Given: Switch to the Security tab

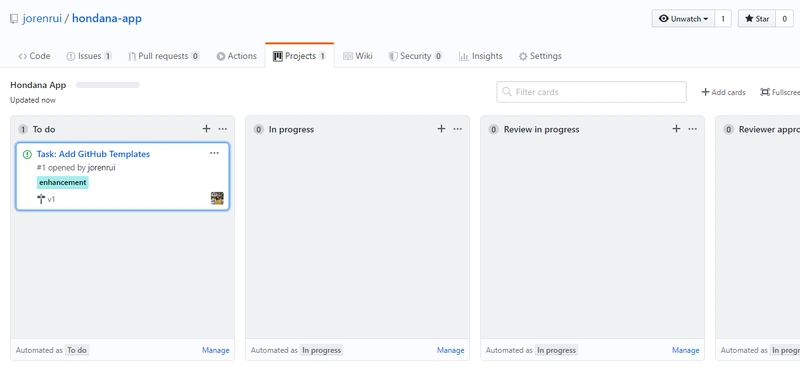Looking at the screenshot, I should point(415,56).
